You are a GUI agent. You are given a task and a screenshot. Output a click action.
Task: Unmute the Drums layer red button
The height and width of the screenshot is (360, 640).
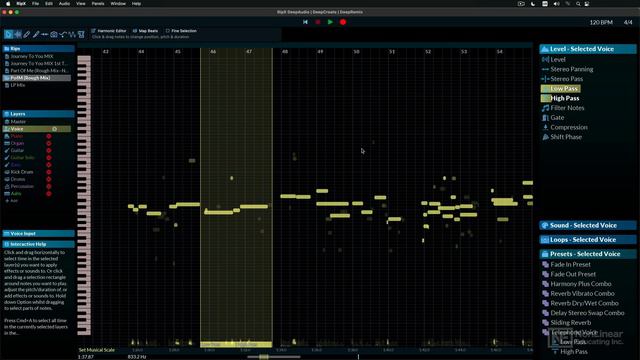pos(49,179)
